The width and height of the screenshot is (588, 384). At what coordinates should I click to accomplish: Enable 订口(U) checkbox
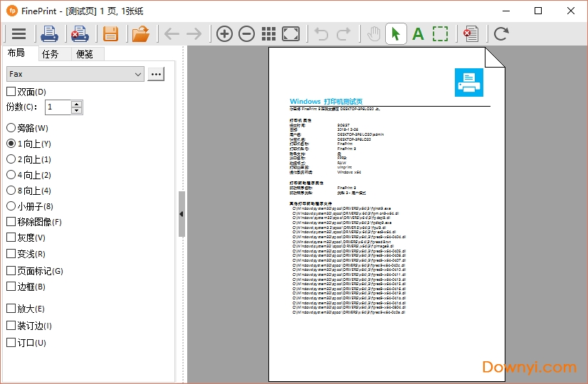point(11,343)
